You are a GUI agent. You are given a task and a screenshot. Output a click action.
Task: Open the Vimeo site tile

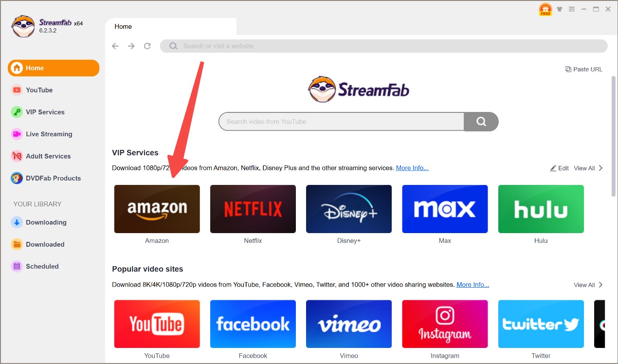click(x=349, y=324)
